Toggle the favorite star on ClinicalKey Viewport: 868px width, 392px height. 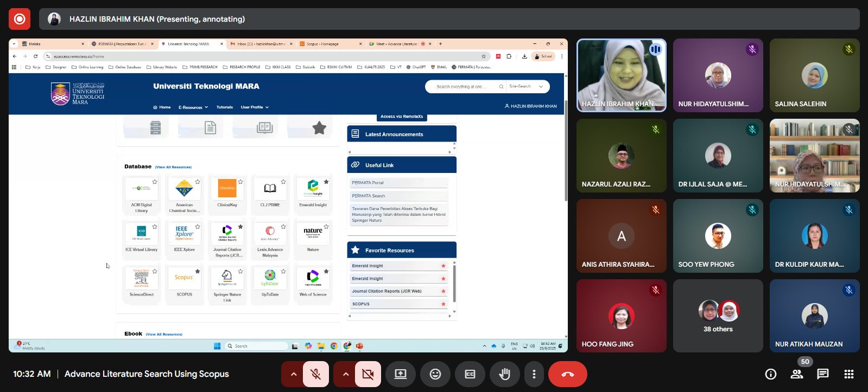click(240, 182)
